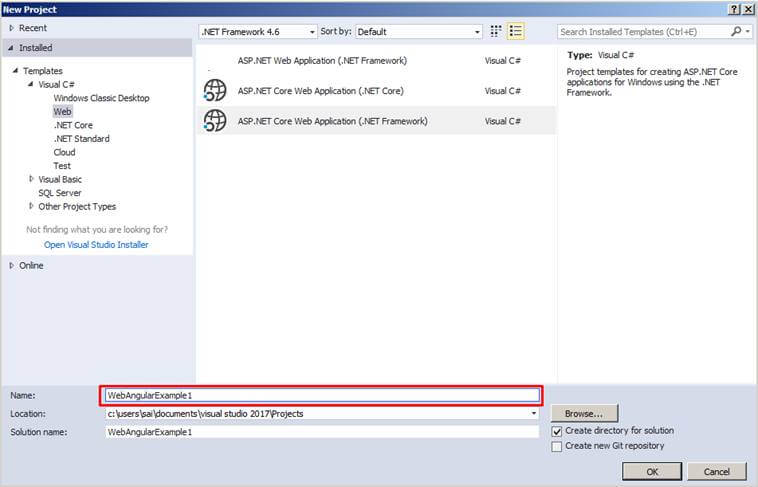Viewport: 758px width, 487px height.
Task: Select Windows Classic Desktop category
Action: pyautogui.click(x=102, y=98)
